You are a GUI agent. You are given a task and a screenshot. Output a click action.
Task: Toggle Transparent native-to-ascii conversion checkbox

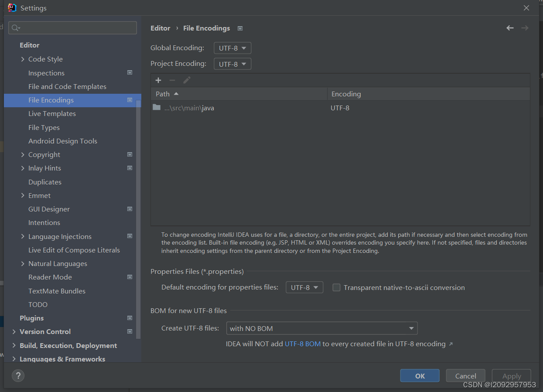point(336,287)
